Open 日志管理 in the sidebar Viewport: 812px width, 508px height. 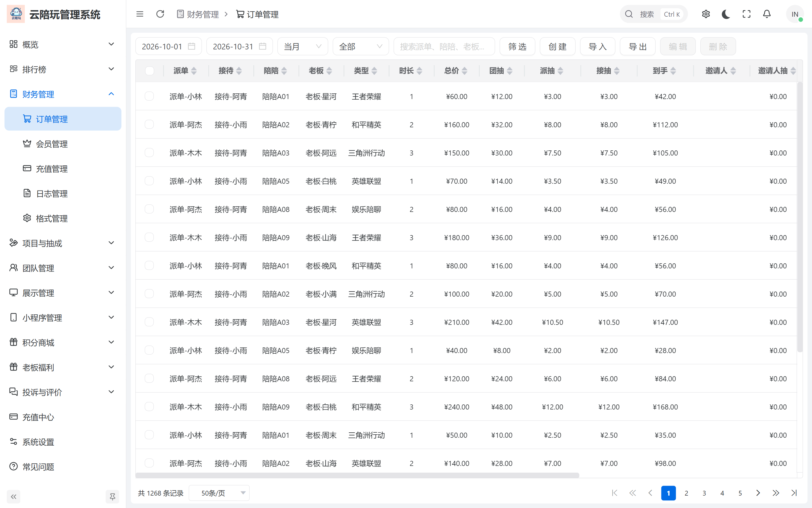coord(63,194)
